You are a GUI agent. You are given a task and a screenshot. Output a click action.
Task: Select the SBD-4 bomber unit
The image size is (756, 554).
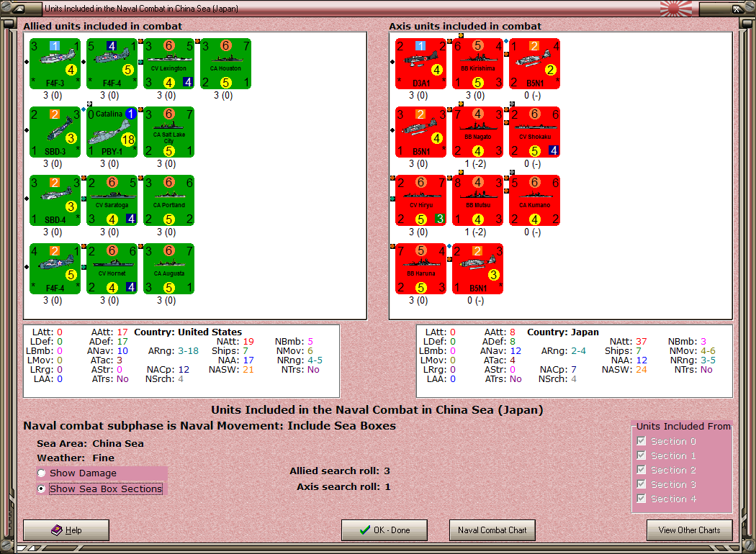pos(55,201)
